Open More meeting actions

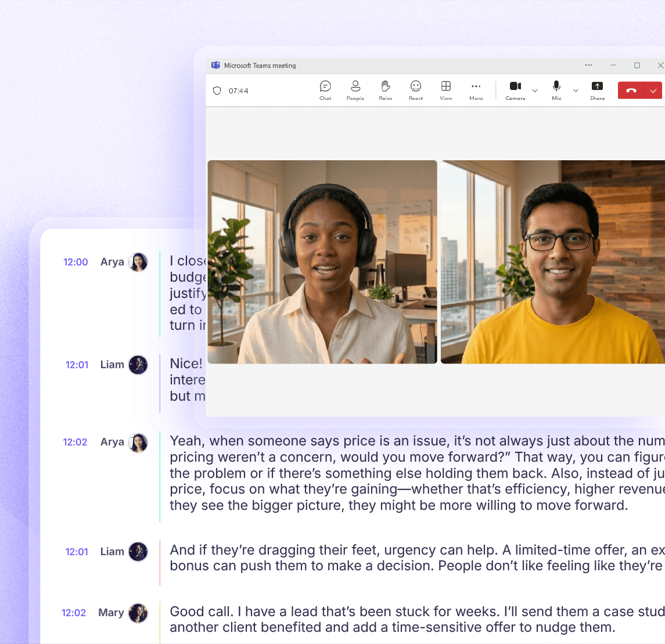pyautogui.click(x=476, y=91)
